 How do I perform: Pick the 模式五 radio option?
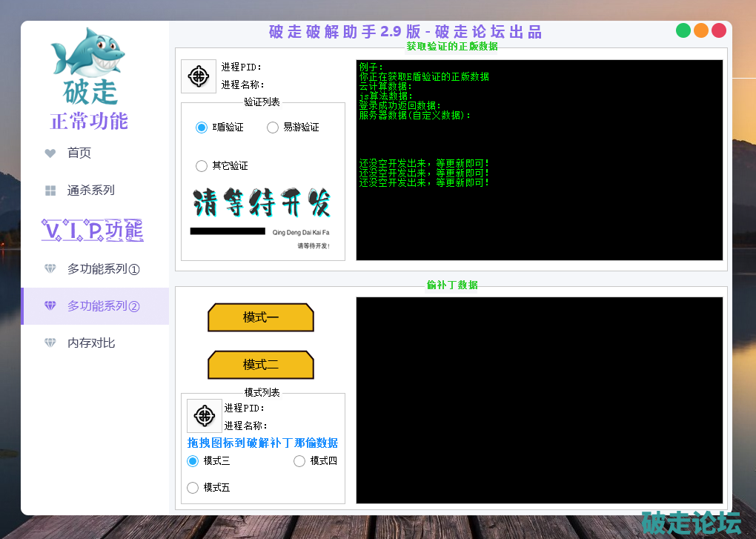click(193, 488)
